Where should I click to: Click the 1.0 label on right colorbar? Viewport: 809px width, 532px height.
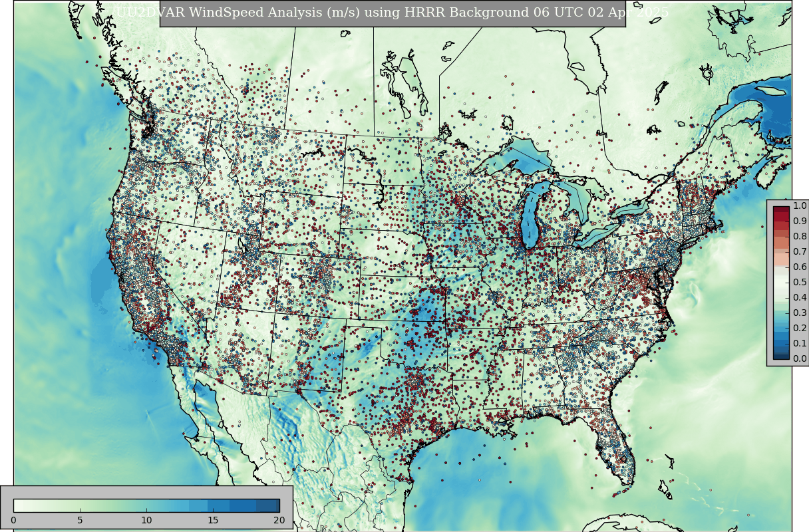pyautogui.click(x=799, y=205)
